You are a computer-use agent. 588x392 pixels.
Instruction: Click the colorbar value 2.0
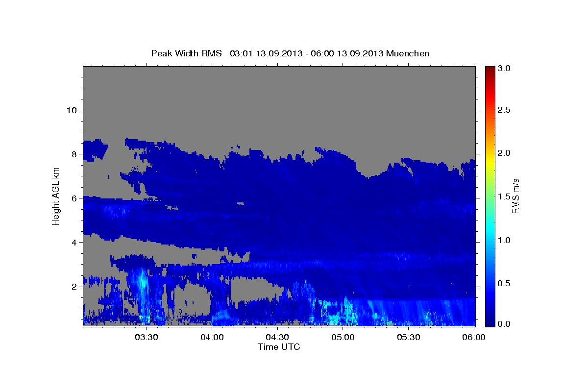(x=504, y=153)
